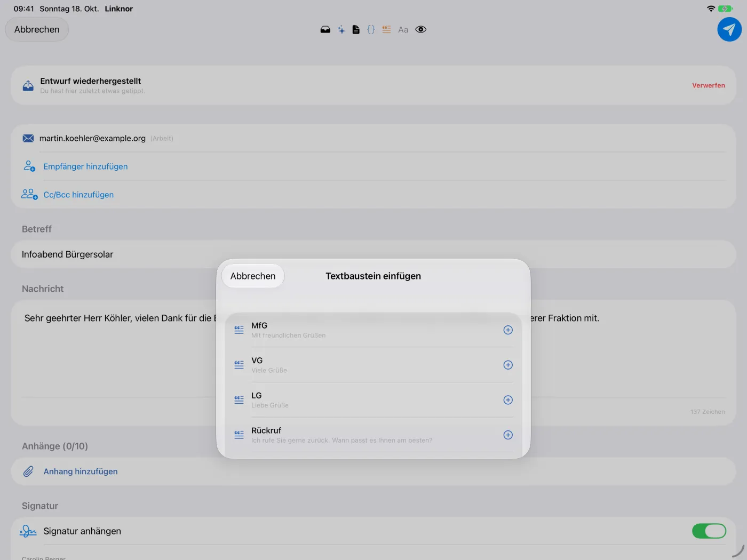This screenshot has height=560, width=747.
Task: Tap the add recipient person icon
Action: point(29,166)
